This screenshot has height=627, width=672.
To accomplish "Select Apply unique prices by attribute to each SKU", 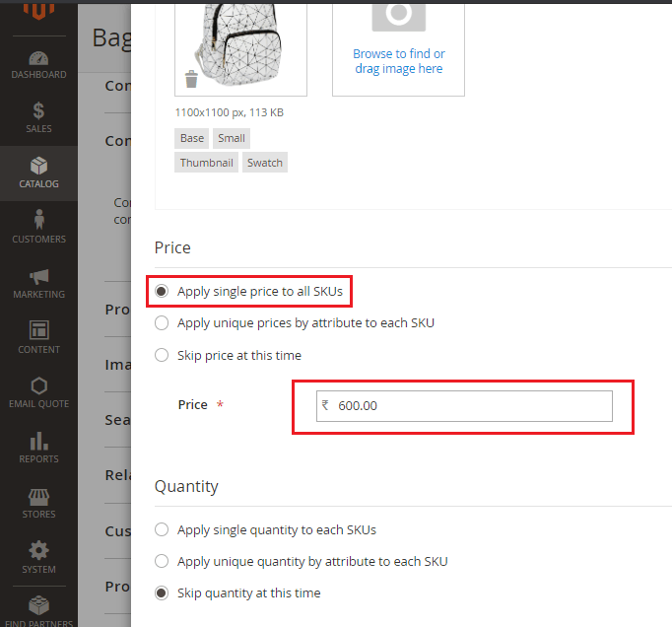I will [x=162, y=323].
